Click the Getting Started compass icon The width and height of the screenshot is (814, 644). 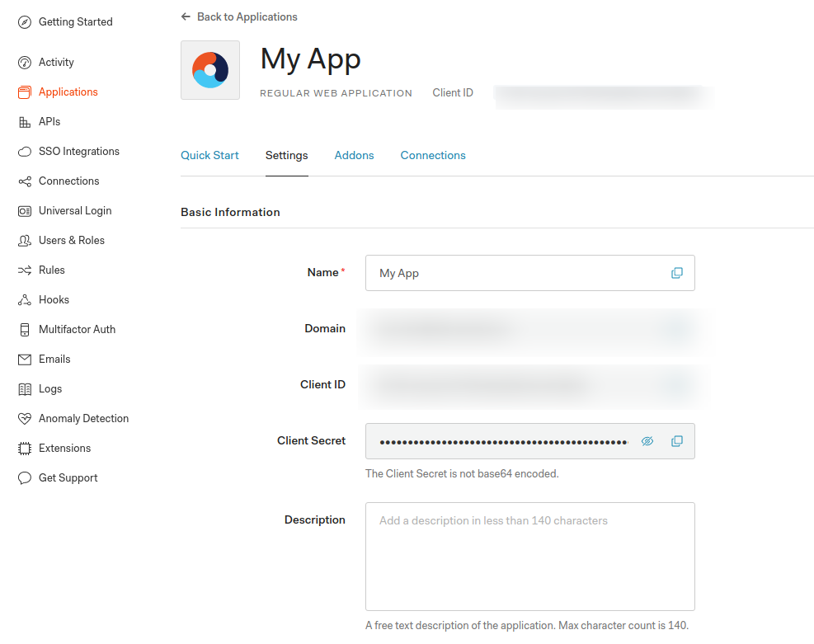pos(24,22)
